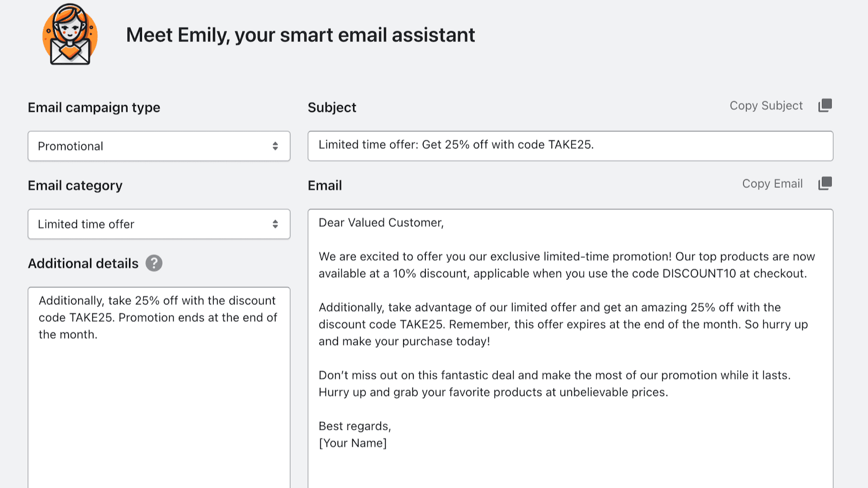Click the Emily email assistant logo
The width and height of the screenshot is (868, 488).
coord(69,35)
